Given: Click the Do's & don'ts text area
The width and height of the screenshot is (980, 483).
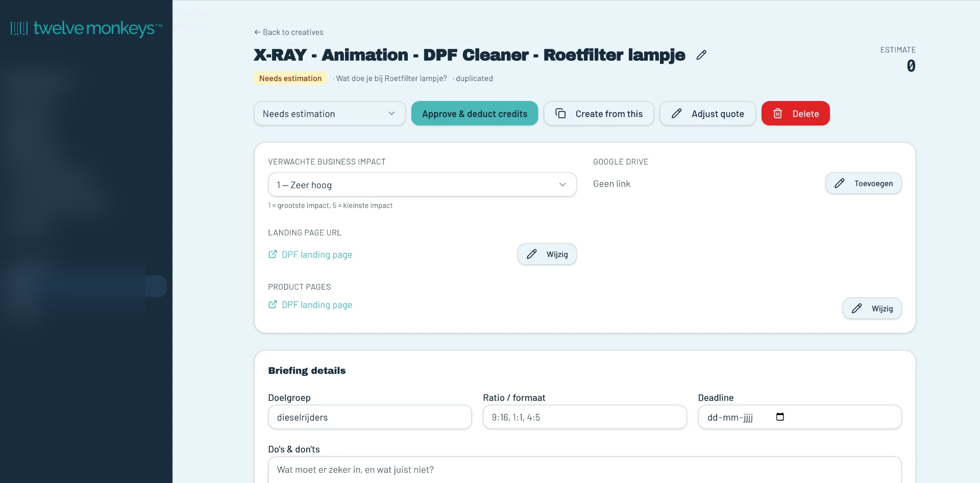Looking at the screenshot, I should point(584,470).
